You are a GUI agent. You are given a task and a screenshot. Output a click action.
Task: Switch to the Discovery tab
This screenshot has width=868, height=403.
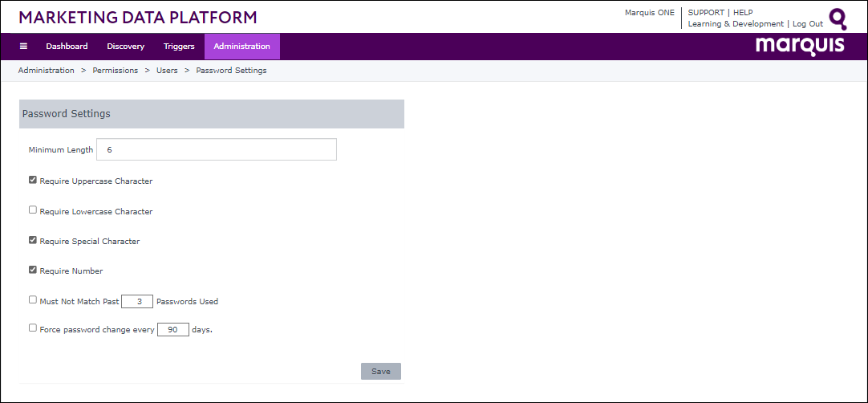click(x=125, y=47)
